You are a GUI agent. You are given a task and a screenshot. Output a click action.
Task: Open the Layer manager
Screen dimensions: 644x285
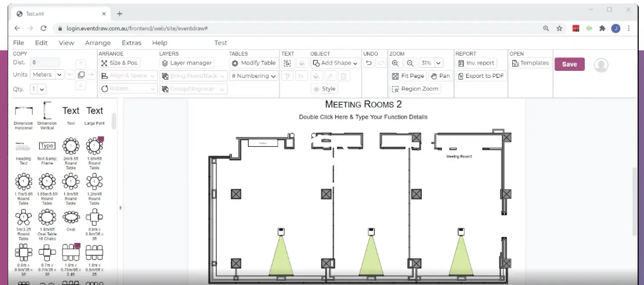coord(187,63)
